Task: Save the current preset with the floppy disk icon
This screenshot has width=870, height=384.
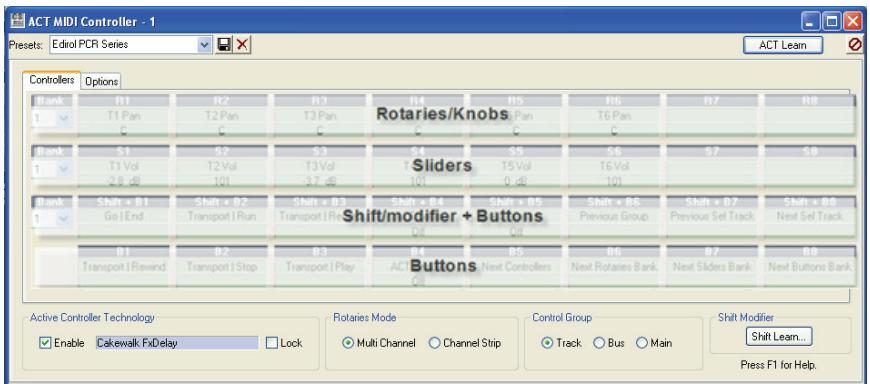Action: click(x=224, y=45)
